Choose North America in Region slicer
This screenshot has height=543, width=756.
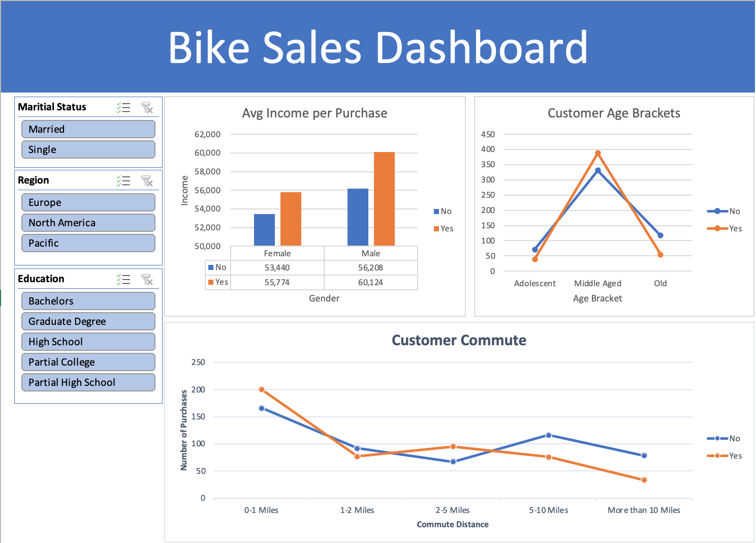click(x=88, y=223)
